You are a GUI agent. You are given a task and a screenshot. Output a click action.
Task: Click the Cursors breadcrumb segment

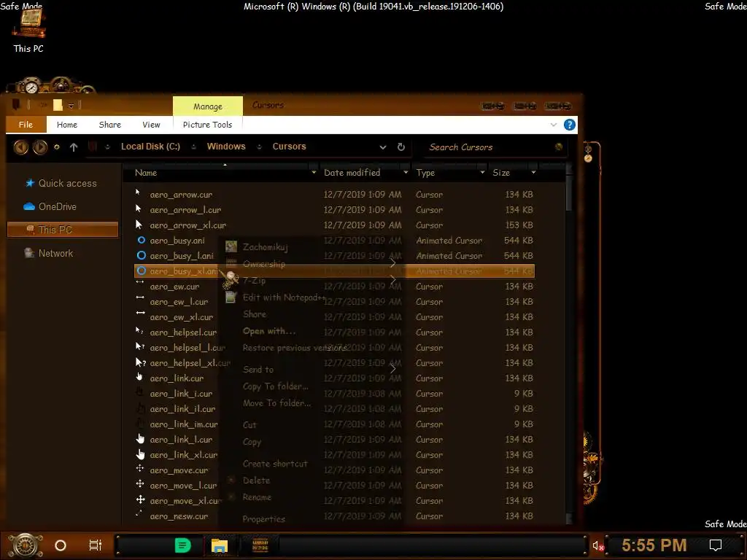289,147
